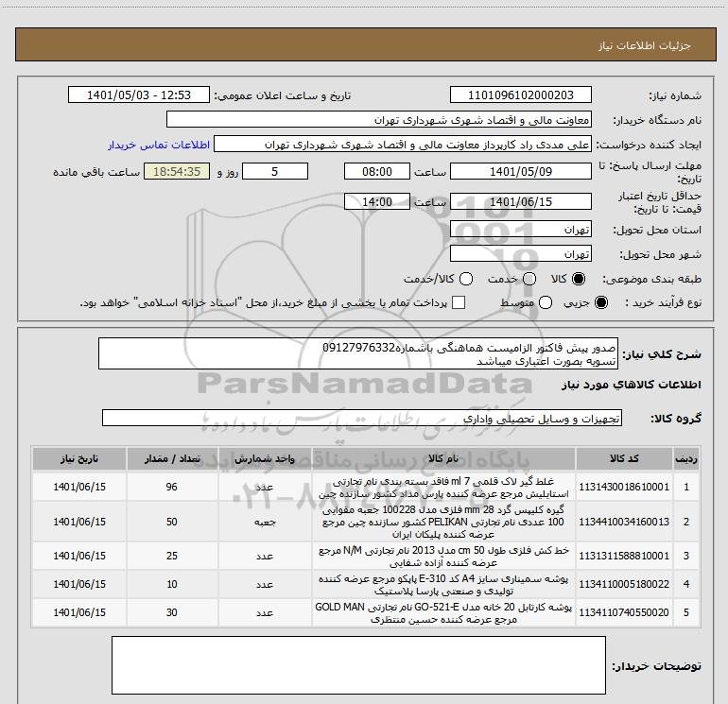Click the پوشه کارتابل GOLD MAN item name
This screenshot has width=728, height=704.
pyautogui.click(x=443, y=613)
